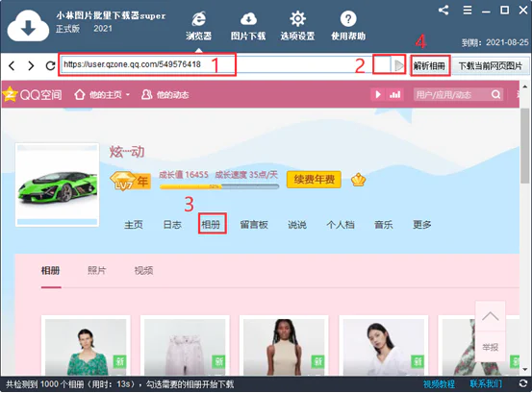The height and width of the screenshot is (393, 532).
Task: Go back with the left arrow
Action: [x=12, y=65]
